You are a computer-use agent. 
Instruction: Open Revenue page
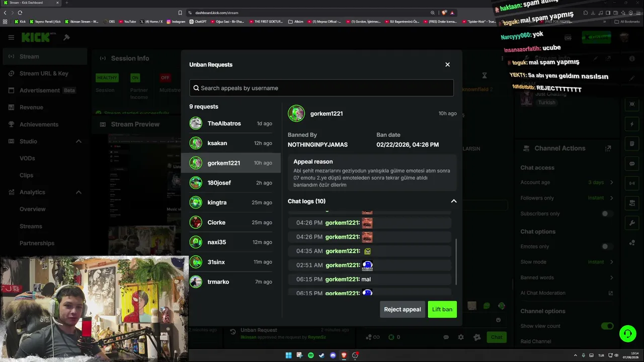[x=45, y=107]
